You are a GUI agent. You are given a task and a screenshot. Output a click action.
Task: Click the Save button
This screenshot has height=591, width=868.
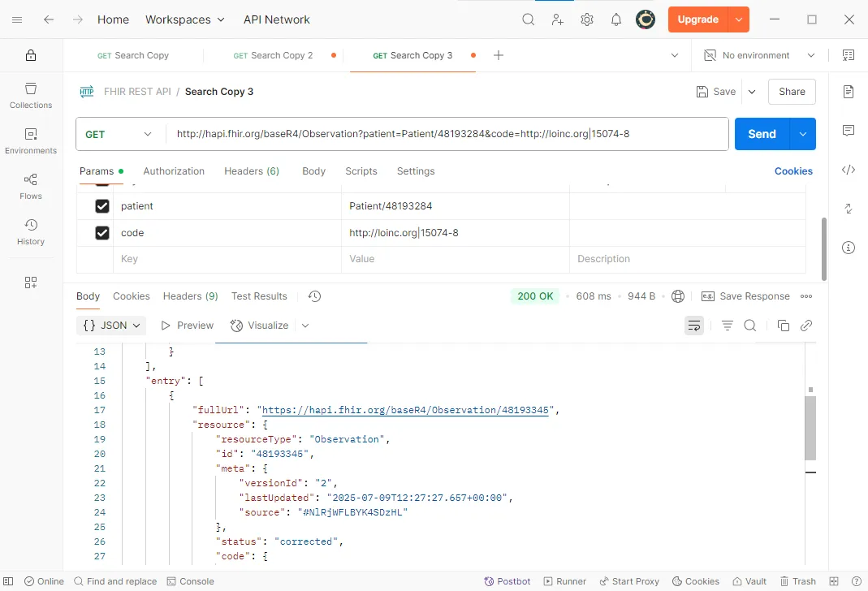coord(716,92)
